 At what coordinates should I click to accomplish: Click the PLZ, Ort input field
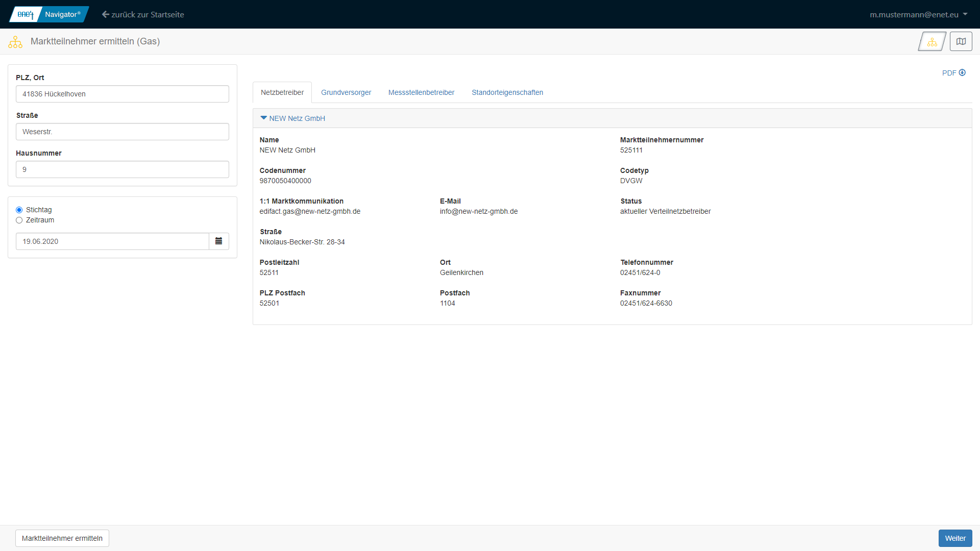122,94
